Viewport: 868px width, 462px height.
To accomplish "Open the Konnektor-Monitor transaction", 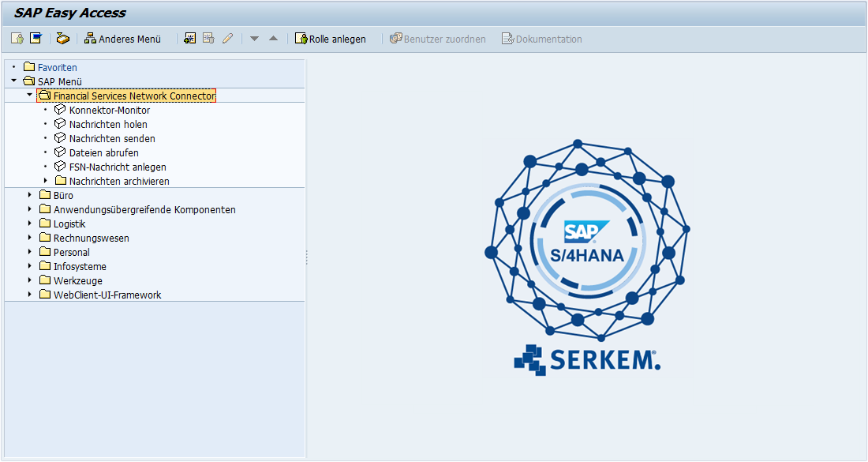I will tap(109, 111).
